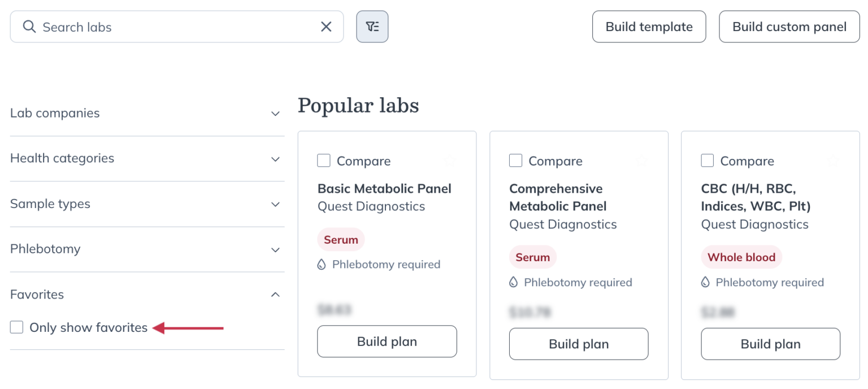Screen dimensions: 868x389
Task: Click the droplet icon on the CBC card
Action: click(706, 282)
